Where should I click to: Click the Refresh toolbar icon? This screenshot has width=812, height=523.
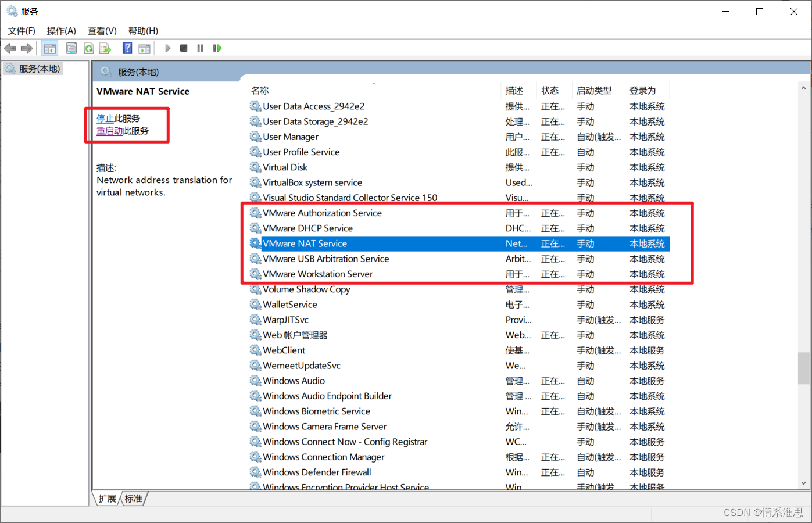click(89, 48)
